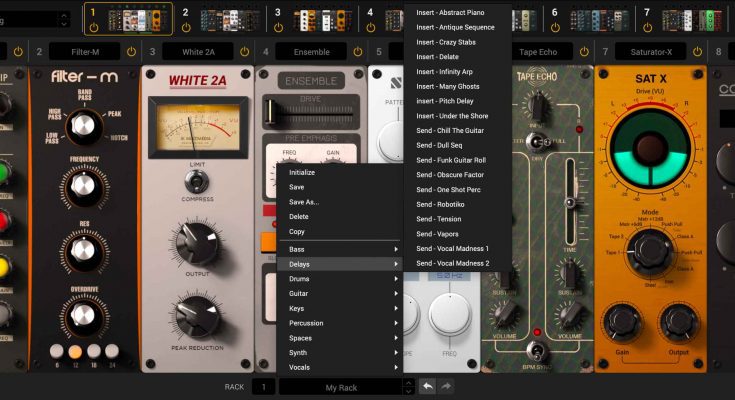Click the undo arrow in bottom bar
This screenshot has width=735, height=400.
pyautogui.click(x=427, y=387)
